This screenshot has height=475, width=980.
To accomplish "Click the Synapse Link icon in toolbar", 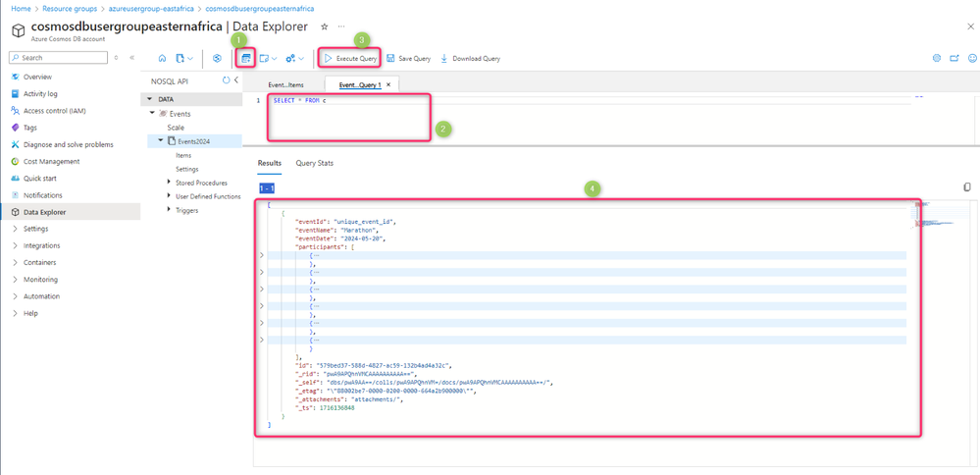I will click(x=218, y=58).
